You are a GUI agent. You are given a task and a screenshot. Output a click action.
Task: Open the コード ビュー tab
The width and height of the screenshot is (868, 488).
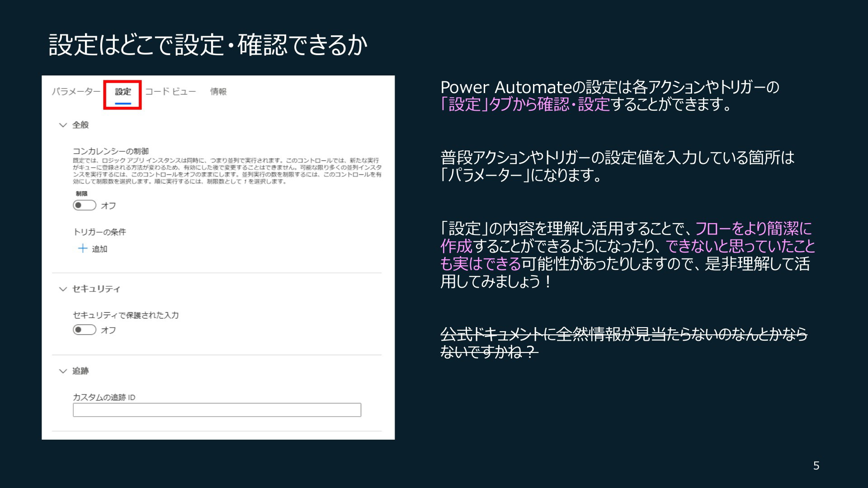(170, 92)
